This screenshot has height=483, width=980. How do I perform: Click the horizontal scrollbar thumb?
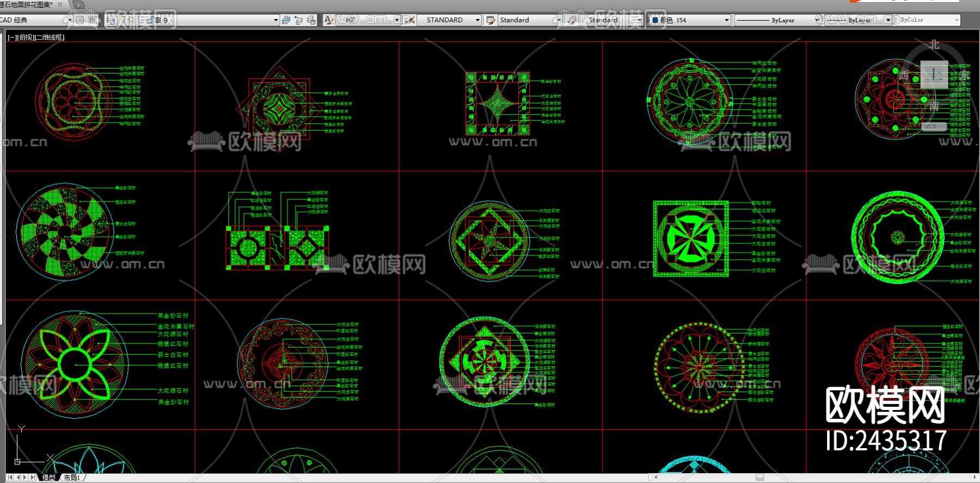pyautogui.click(x=759, y=478)
